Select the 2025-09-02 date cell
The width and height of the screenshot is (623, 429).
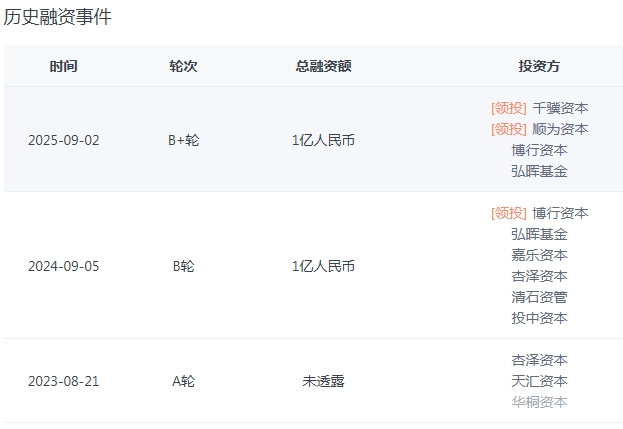point(64,140)
